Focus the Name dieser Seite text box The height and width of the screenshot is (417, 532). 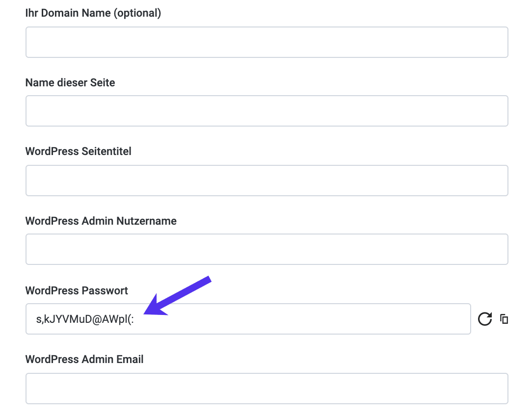(x=266, y=111)
